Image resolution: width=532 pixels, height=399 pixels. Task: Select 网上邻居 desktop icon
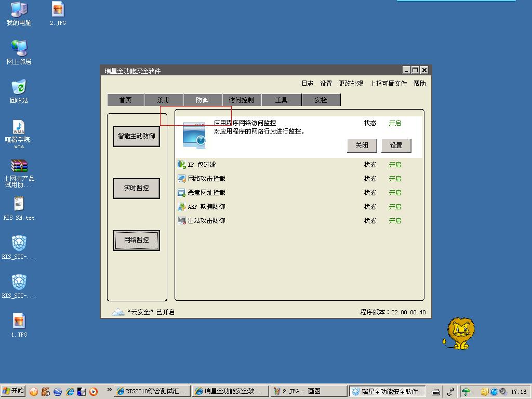click(x=19, y=48)
